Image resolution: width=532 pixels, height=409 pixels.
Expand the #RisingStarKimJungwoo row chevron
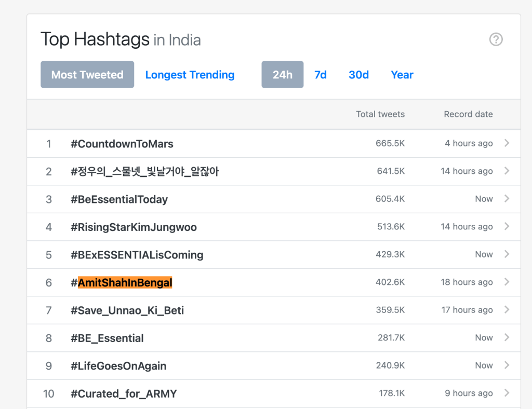tap(507, 226)
